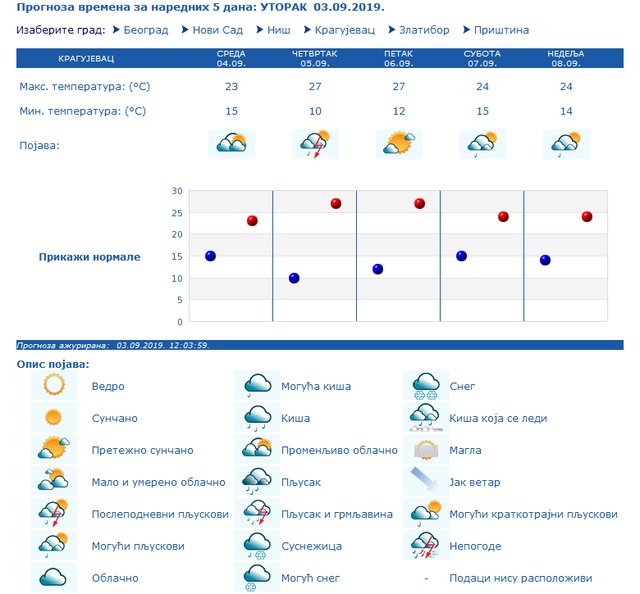Click Wednesday's blue min temperature point

[210, 256]
